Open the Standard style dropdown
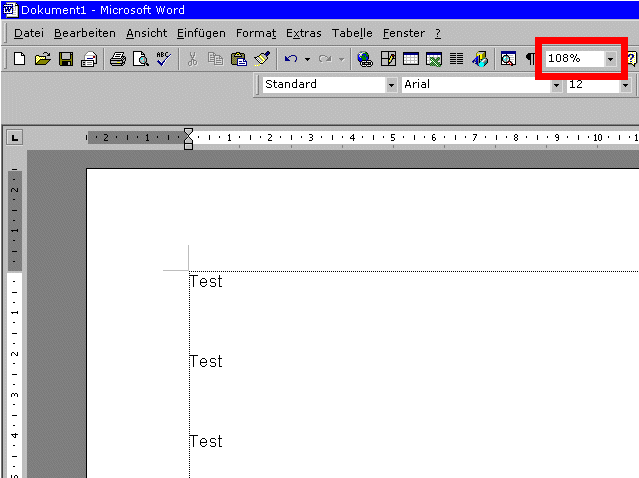The height and width of the screenshot is (478, 639). click(391, 85)
